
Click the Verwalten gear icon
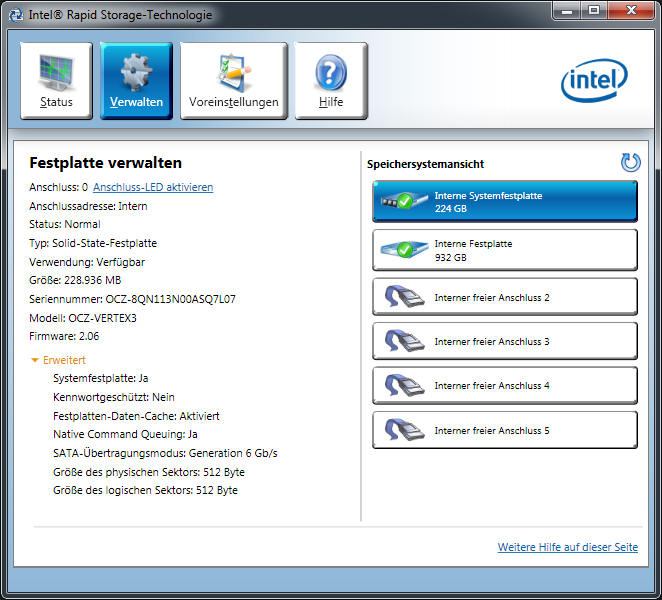(136, 72)
